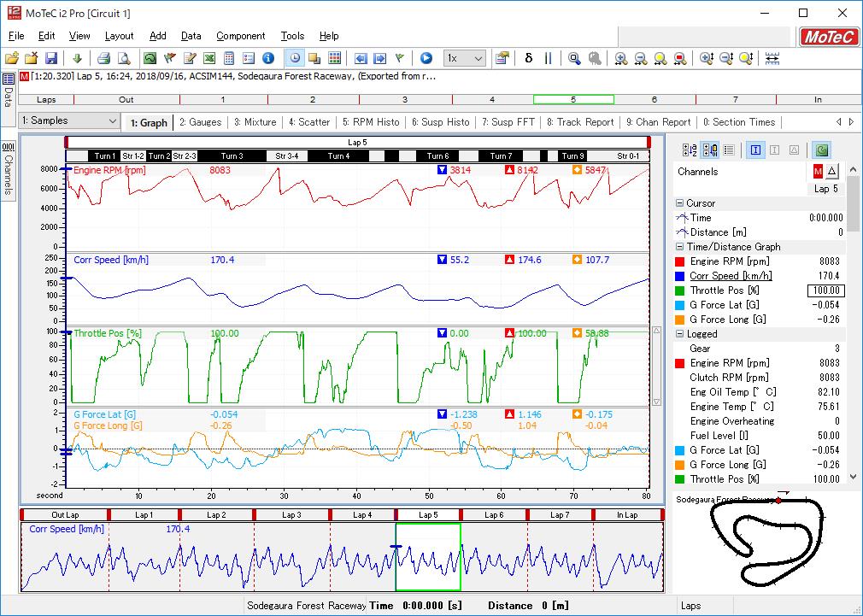Collapse the Cursor group in Channels panel
863x616 pixels.
point(680,203)
